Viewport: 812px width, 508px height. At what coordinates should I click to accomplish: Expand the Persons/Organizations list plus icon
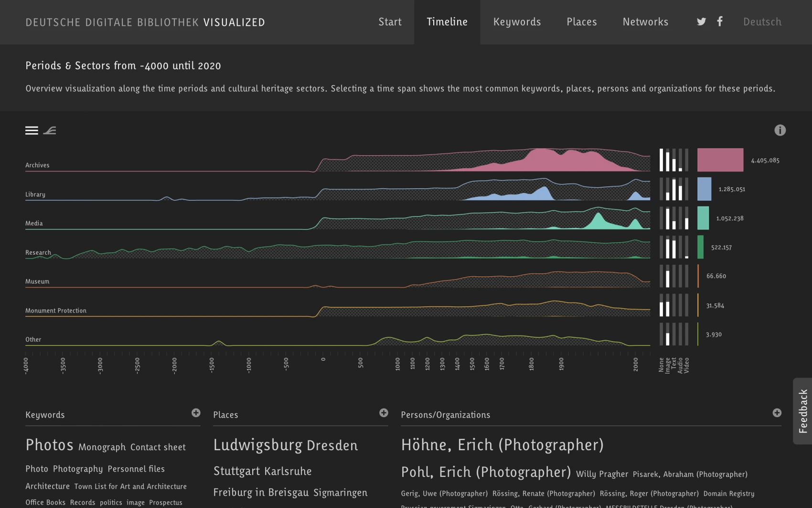coord(777,413)
